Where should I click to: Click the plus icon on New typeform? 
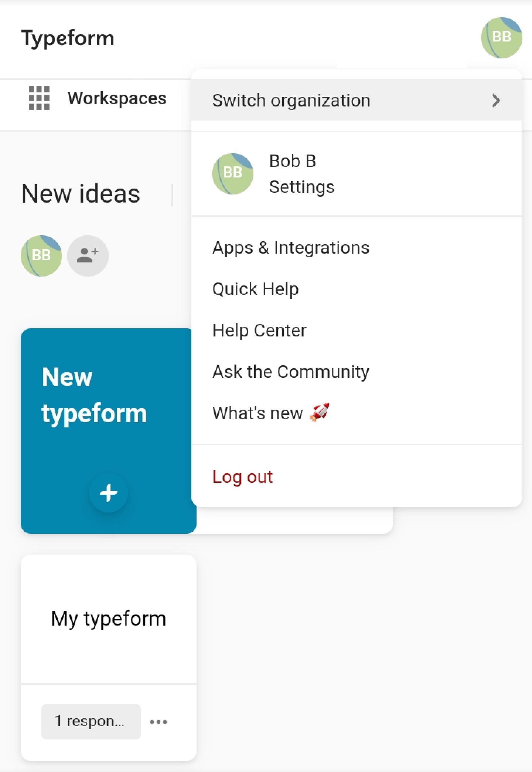click(x=108, y=493)
